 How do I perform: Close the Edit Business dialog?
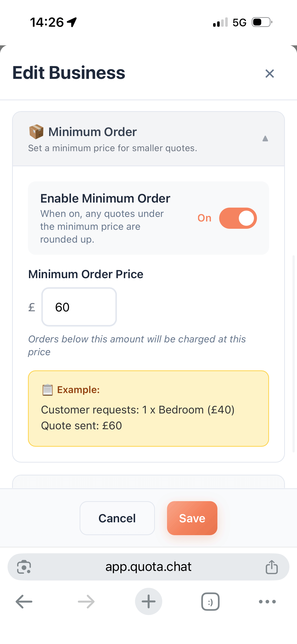click(x=269, y=73)
